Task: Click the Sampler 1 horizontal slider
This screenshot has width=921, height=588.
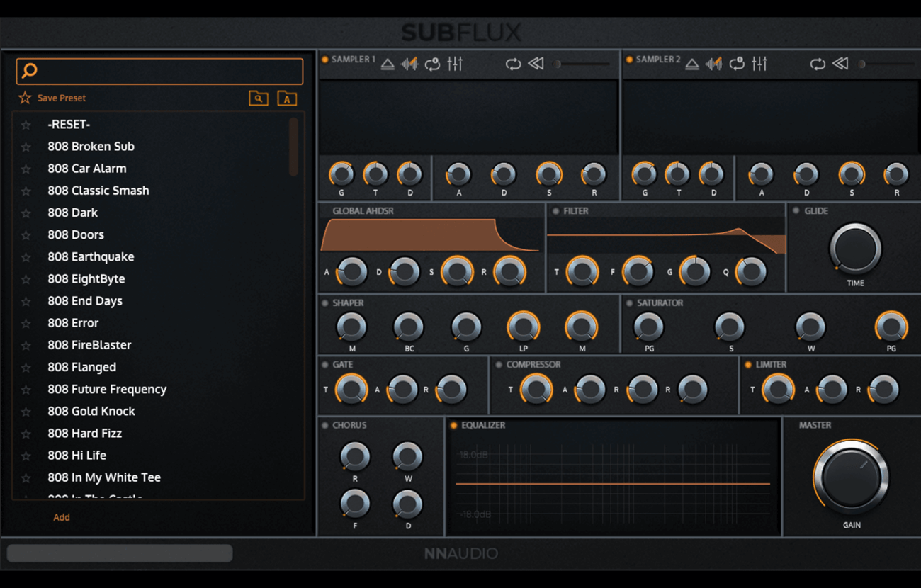Action: (582, 64)
